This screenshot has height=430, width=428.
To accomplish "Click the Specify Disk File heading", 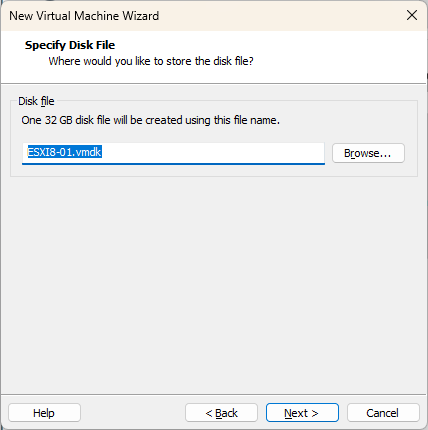I will 70,45.
